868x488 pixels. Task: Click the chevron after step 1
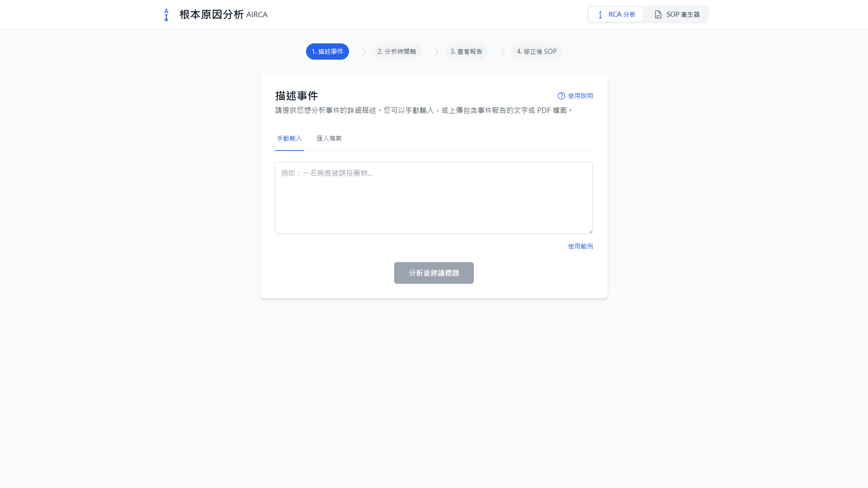[x=364, y=52]
